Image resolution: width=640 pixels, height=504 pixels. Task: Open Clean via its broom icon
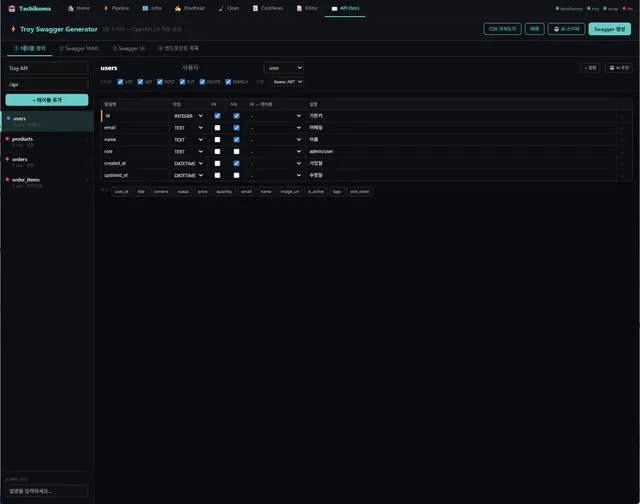click(x=221, y=8)
